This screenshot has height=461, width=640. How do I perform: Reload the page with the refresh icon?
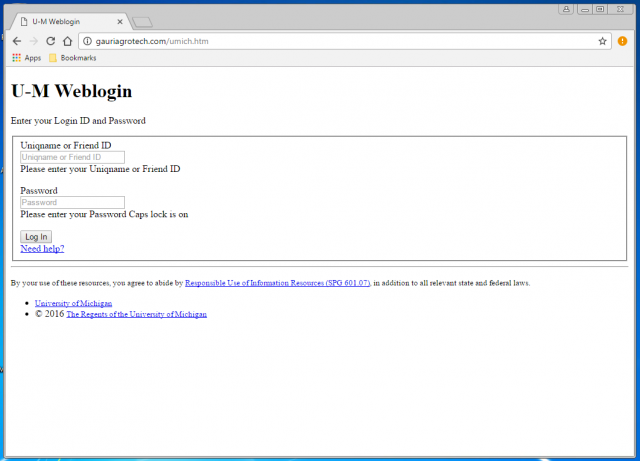coord(51,41)
